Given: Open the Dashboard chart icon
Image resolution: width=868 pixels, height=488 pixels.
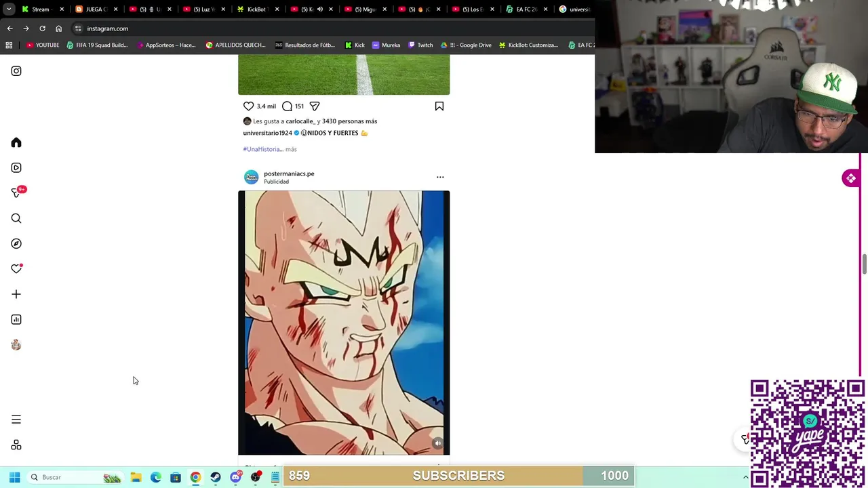Looking at the screenshot, I should point(16,319).
